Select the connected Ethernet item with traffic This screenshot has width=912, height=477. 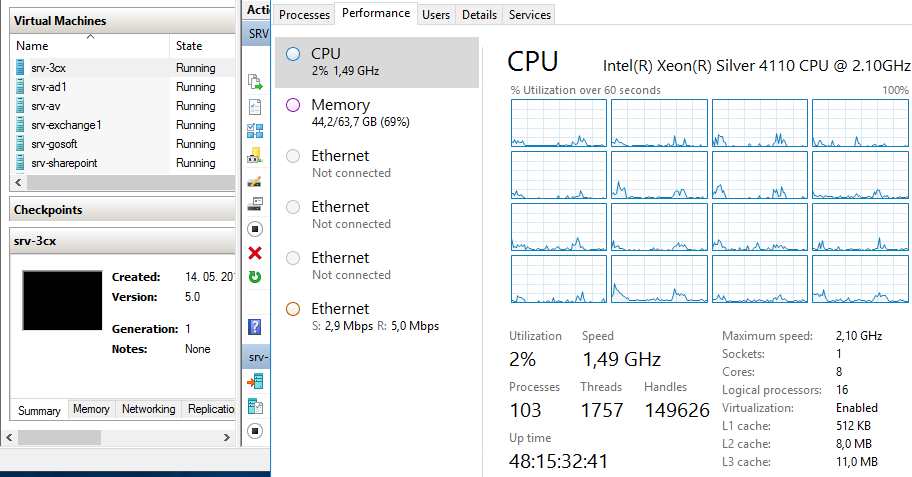(x=377, y=317)
